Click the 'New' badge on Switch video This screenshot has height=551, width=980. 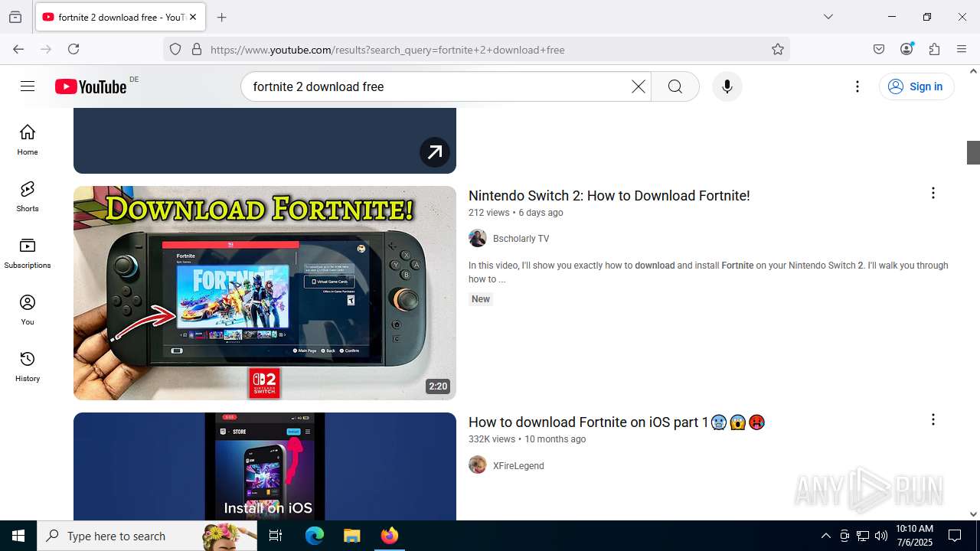[x=481, y=299]
